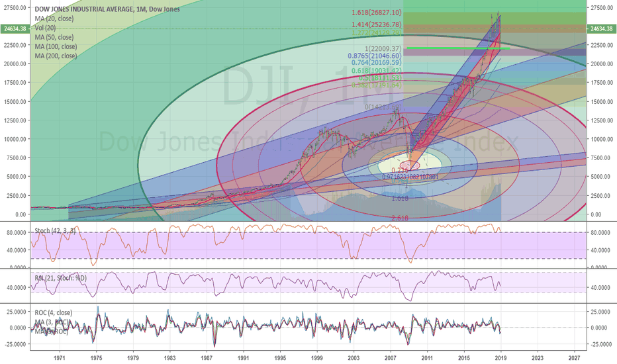Select the 0.764(20169.59) Fibonacci level label
The width and height of the screenshot is (617, 364).
pyautogui.click(x=377, y=63)
